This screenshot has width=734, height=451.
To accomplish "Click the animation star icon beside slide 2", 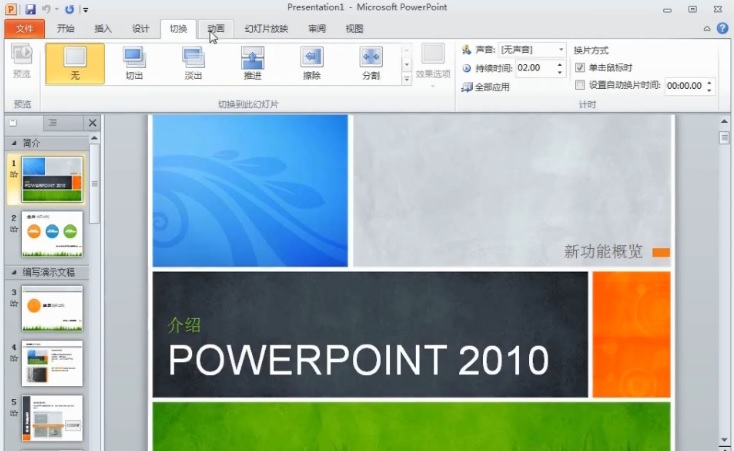I will coord(14,229).
